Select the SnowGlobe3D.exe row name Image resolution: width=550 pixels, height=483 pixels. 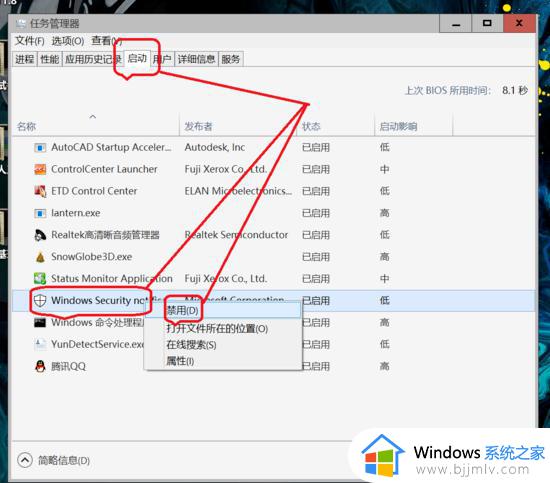92,257
